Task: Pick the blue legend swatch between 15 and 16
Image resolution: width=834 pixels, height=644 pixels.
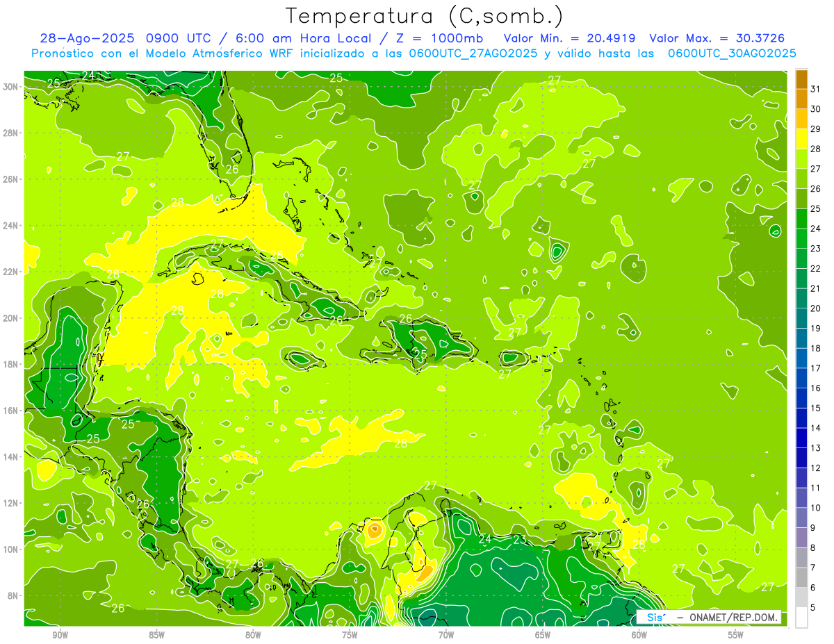Action: (801, 398)
